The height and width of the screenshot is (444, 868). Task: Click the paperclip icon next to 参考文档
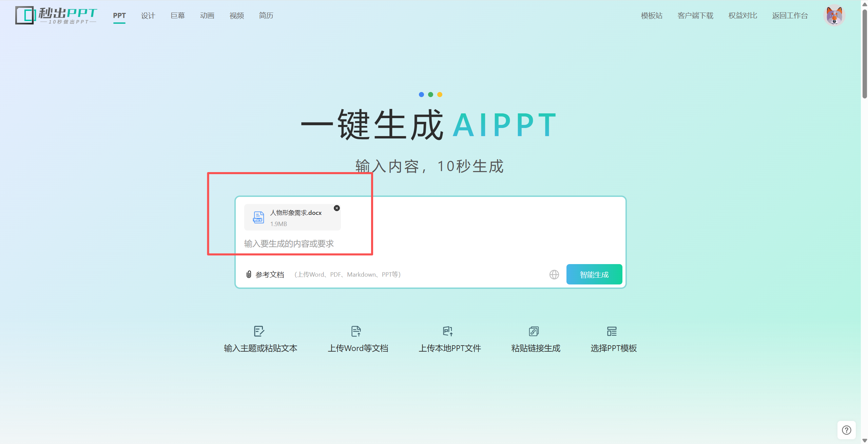pyautogui.click(x=249, y=274)
